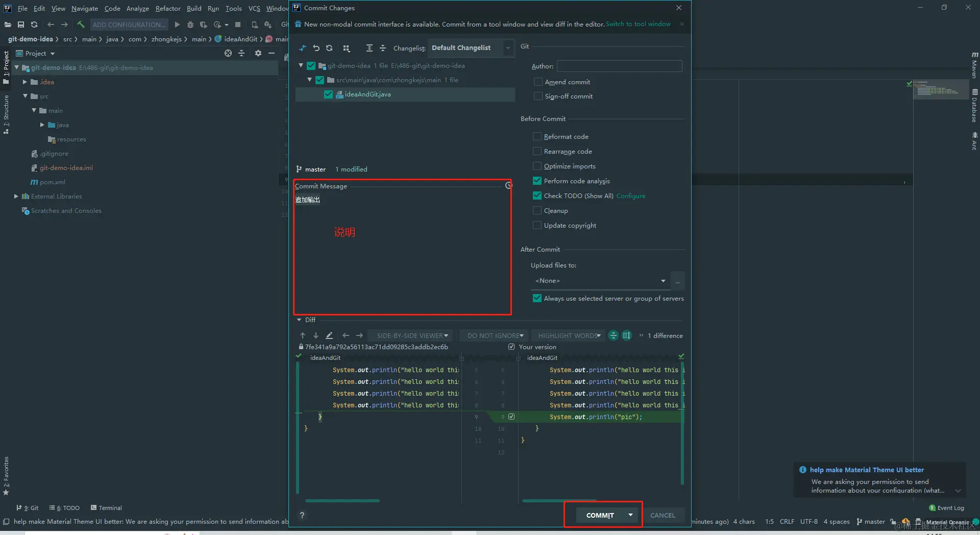The width and height of the screenshot is (980, 535).
Task: Click into the Commit Message text area
Action: click(402, 253)
